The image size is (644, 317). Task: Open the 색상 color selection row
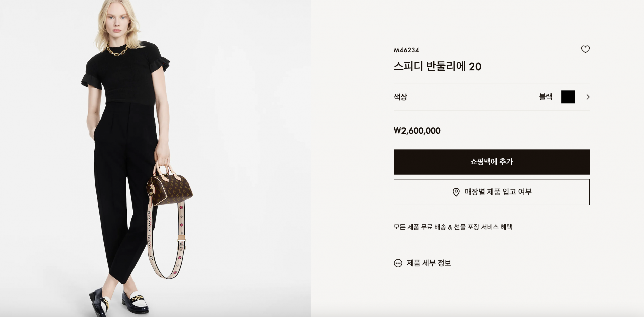[x=491, y=97]
